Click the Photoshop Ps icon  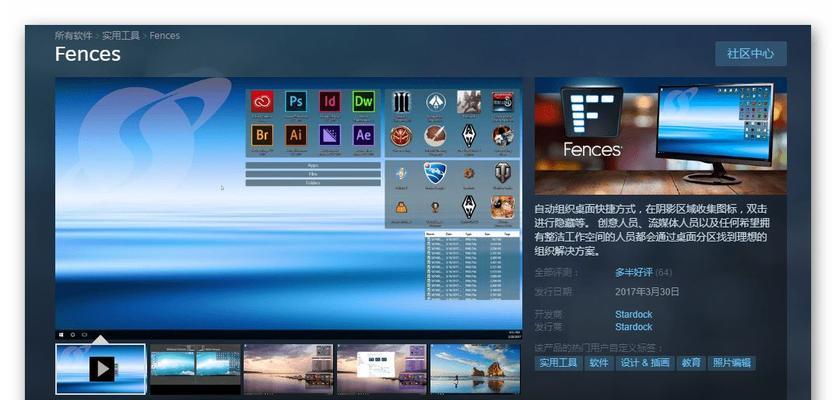click(x=296, y=101)
